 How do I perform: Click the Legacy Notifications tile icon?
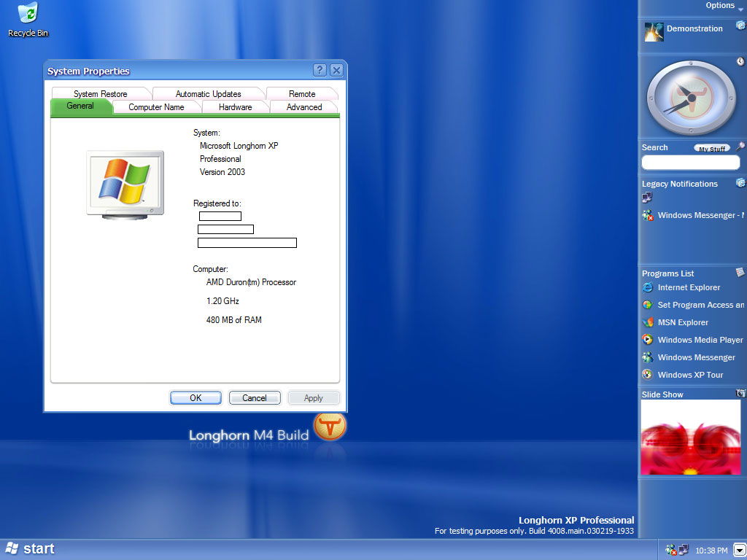click(740, 182)
